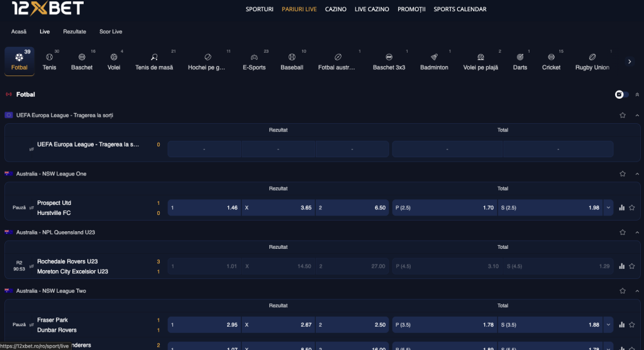Bet on Prospect Utd win at 1.46
This screenshot has width=644, height=350.
point(204,207)
